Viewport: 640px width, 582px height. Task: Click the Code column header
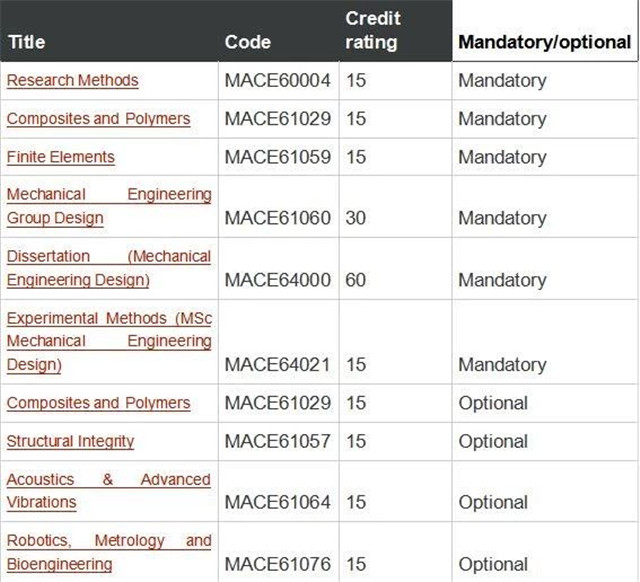point(248,42)
